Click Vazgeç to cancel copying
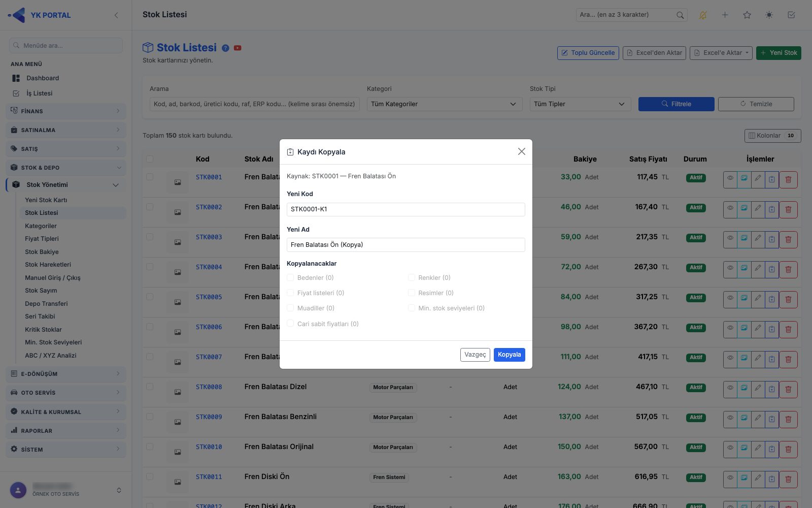 (x=475, y=355)
